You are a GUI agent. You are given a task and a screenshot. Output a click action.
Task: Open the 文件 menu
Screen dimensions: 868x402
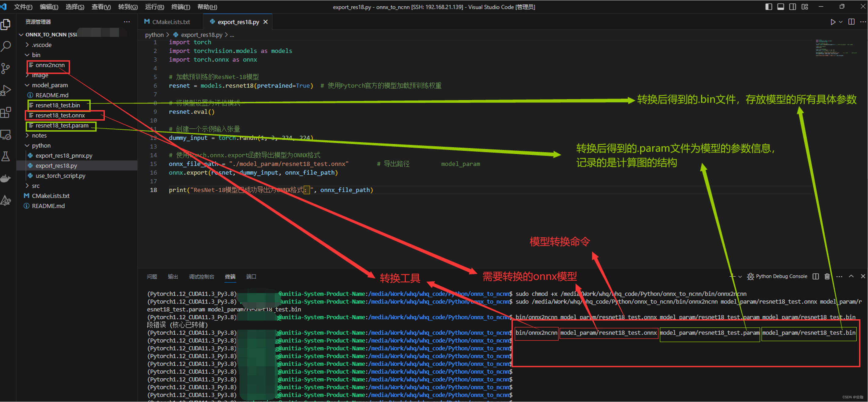23,7
